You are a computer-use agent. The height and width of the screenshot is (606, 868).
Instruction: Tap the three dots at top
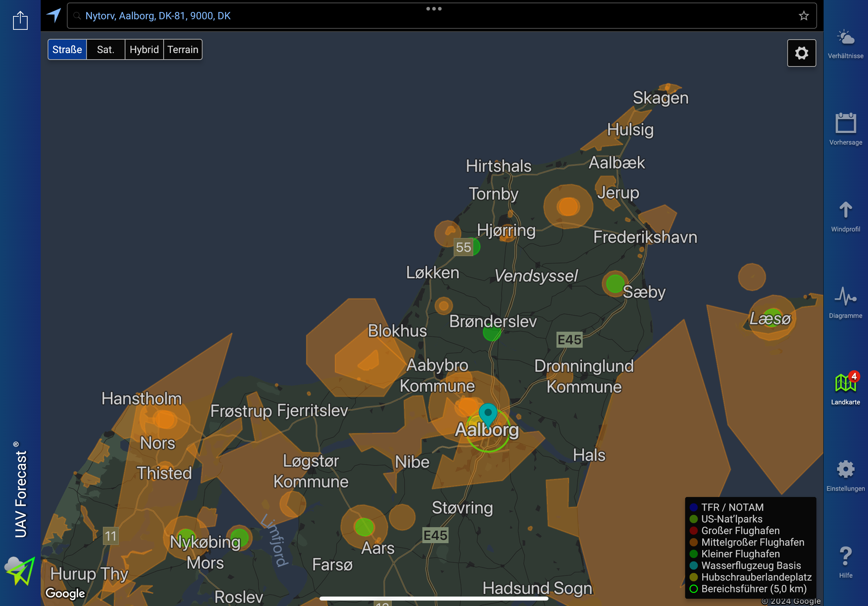click(x=434, y=9)
